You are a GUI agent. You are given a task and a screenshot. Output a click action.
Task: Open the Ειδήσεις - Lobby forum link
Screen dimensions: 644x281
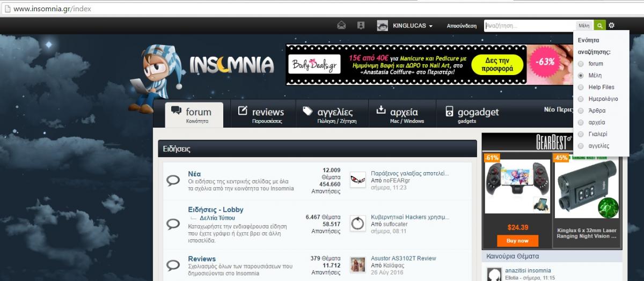[x=216, y=210]
